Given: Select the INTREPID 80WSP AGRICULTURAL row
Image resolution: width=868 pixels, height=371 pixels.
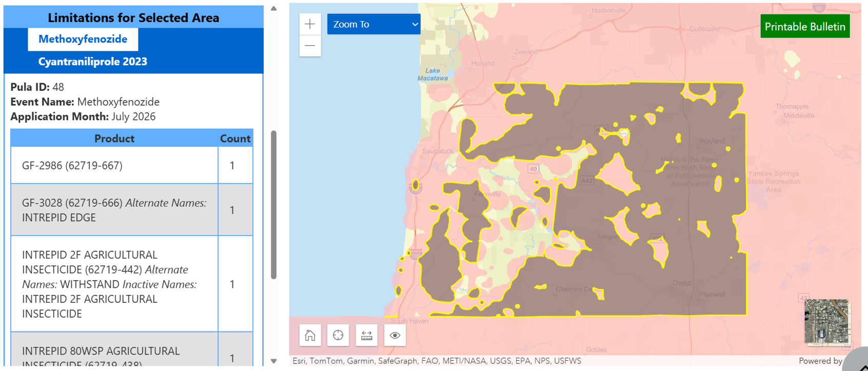Looking at the screenshot, I should point(132,350).
